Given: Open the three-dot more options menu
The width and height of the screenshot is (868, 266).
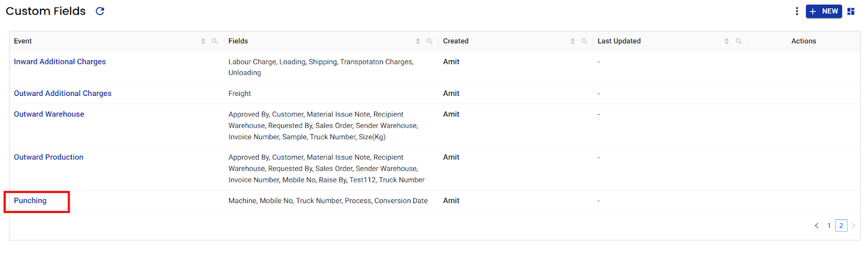Looking at the screenshot, I should pos(796,11).
